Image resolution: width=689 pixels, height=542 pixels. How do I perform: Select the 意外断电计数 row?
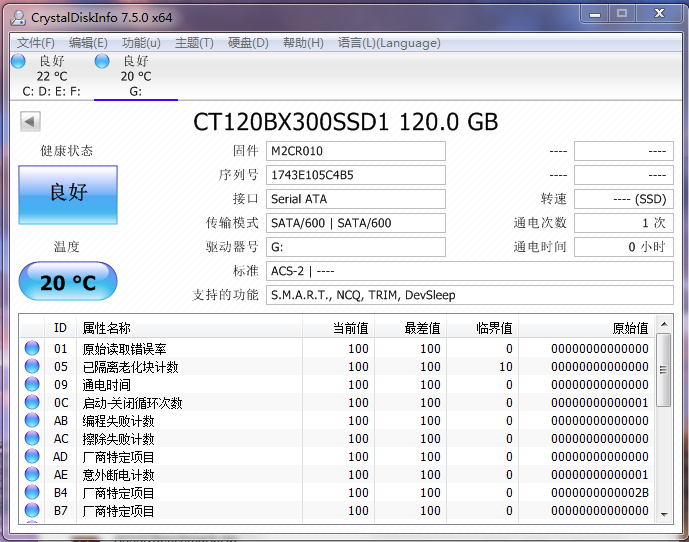click(x=337, y=475)
